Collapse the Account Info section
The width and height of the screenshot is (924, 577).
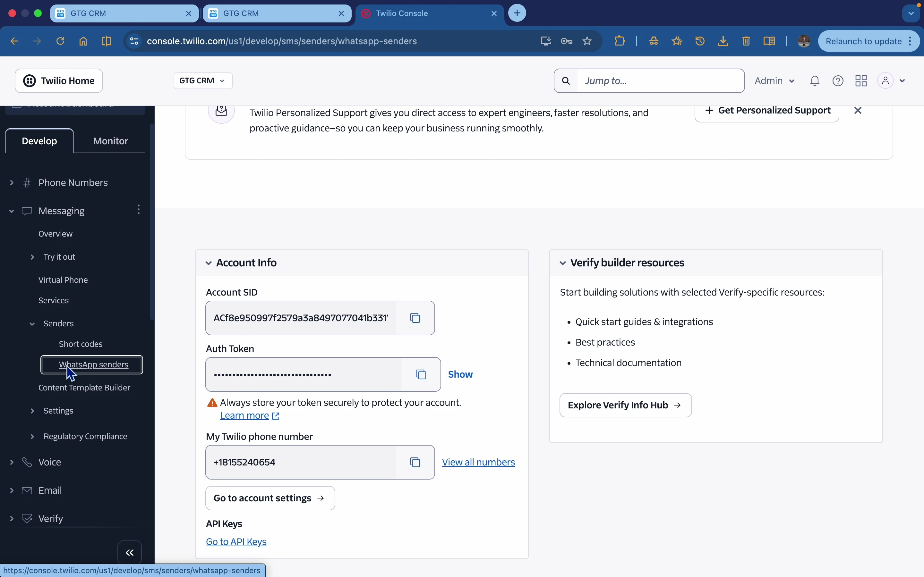click(x=209, y=263)
